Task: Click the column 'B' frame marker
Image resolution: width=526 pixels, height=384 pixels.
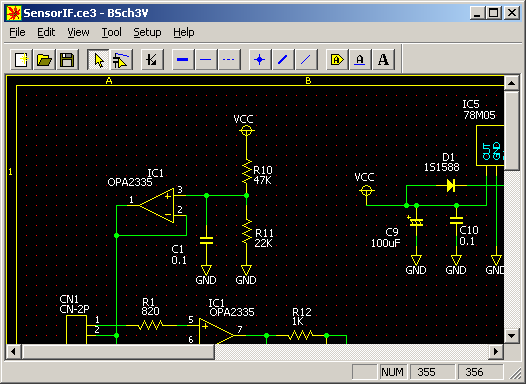Action: pyautogui.click(x=308, y=81)
